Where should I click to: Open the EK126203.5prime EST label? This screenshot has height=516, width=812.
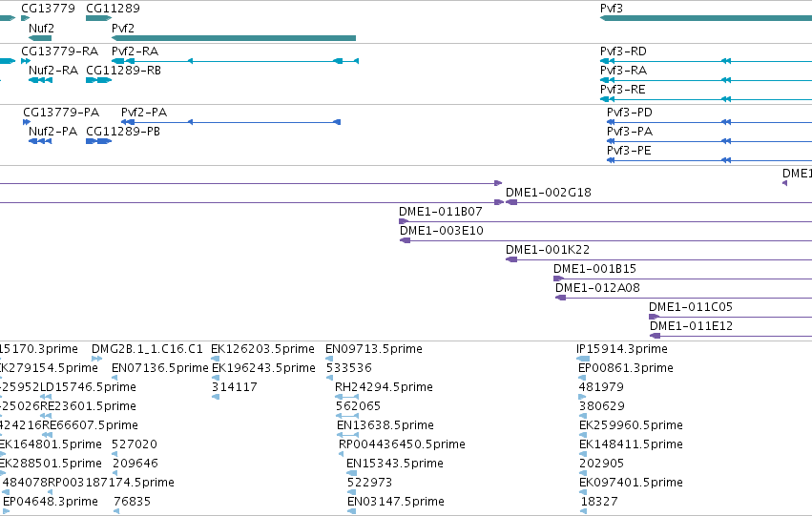coord(262,349)
